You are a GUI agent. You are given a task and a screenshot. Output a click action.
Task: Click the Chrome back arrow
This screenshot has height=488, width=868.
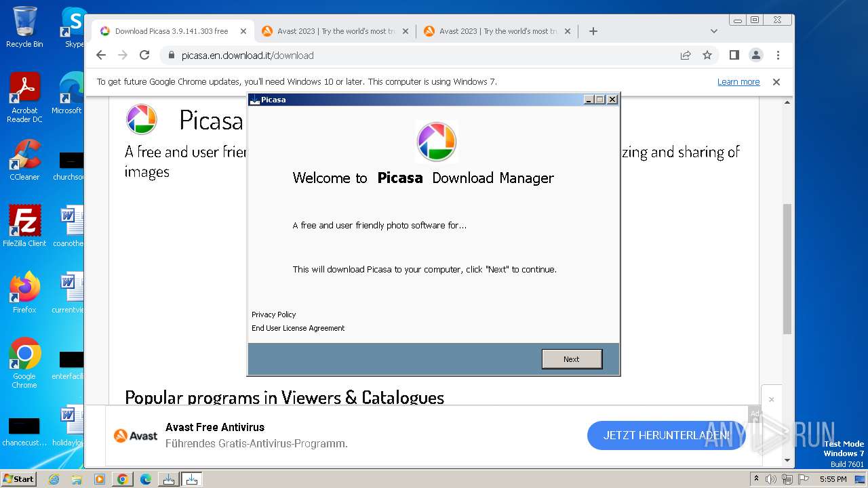tap(101, 55)
